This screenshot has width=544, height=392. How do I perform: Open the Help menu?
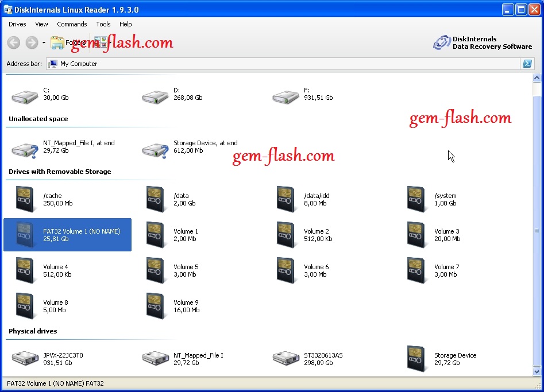pos(125,24)
